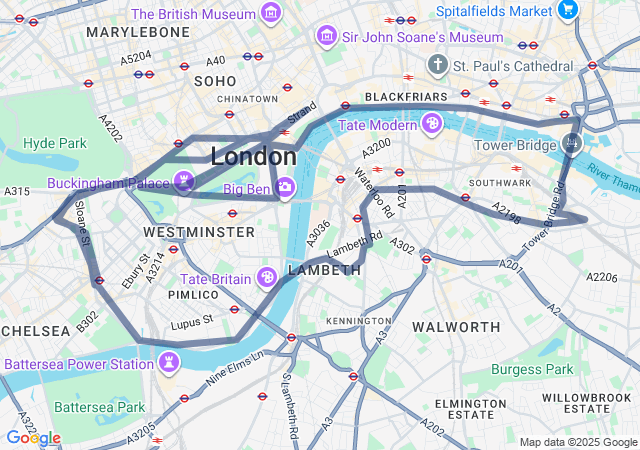Select the Underground station icon near Pimlico

[234, 309]
